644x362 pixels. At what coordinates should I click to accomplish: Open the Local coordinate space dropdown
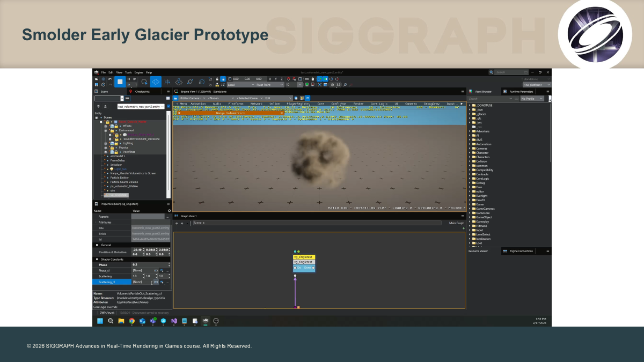coord(241,84)
